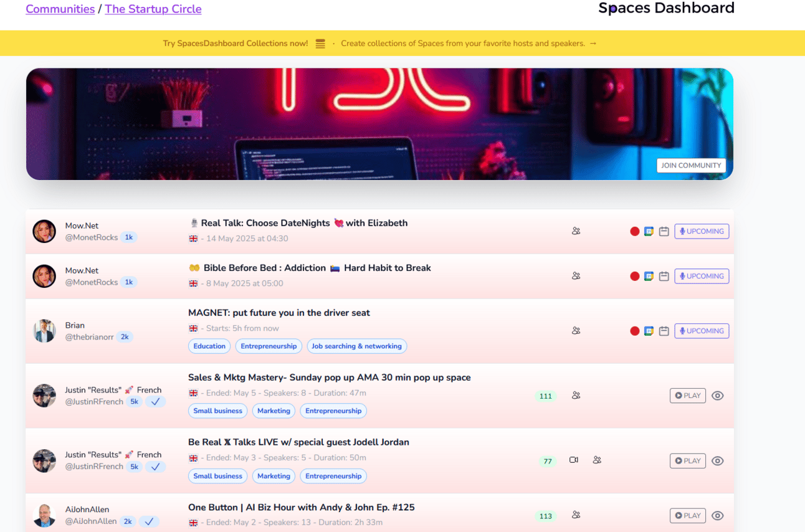Click the plain calendar icon in the Bible Before Bed row
Image resolution: width=805 pixels, height=532 pixels.
664,276
